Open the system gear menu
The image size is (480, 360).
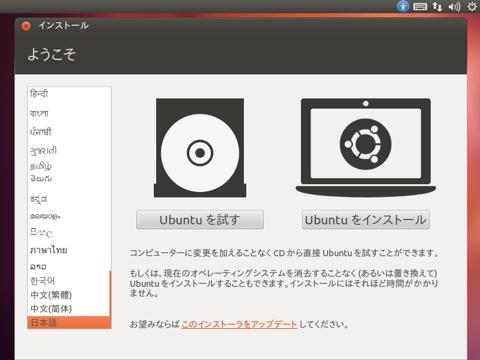click(x=472, y=7)
